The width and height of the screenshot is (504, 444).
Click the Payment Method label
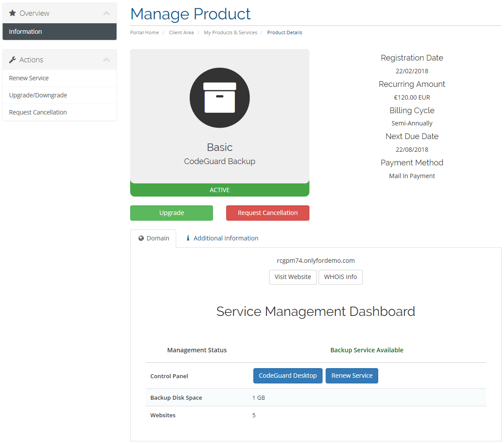[412, 163]
